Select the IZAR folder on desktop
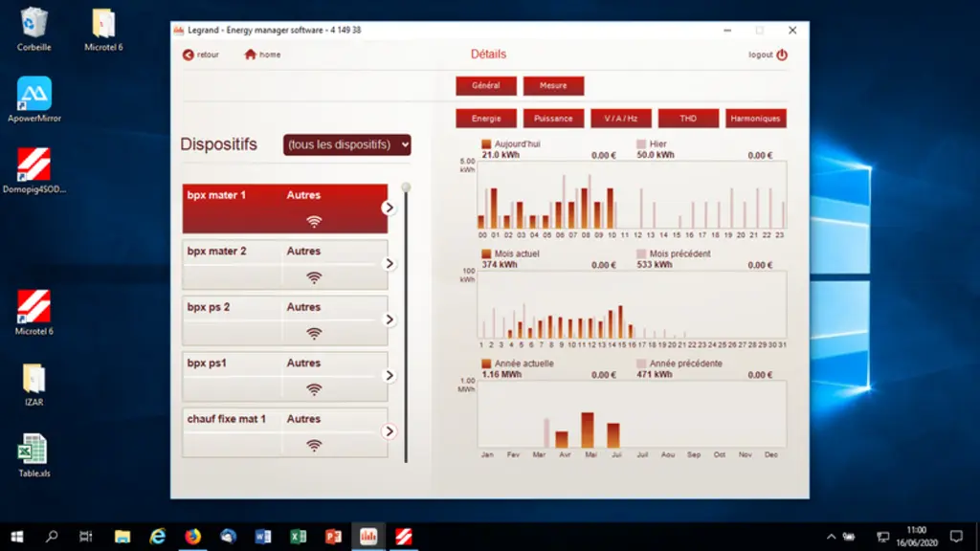980x551 pixels. (x=33, y=385)
